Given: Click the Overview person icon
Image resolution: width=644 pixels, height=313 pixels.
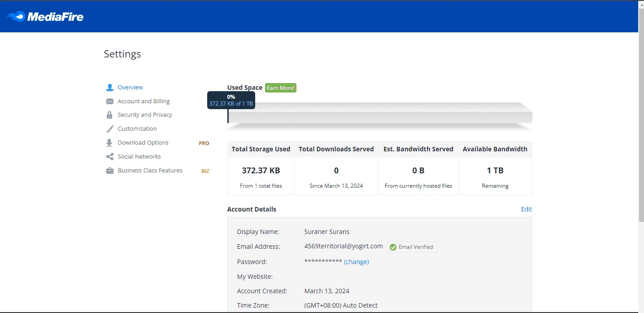Looking at the screenshot, I should (x=109, y=88).
